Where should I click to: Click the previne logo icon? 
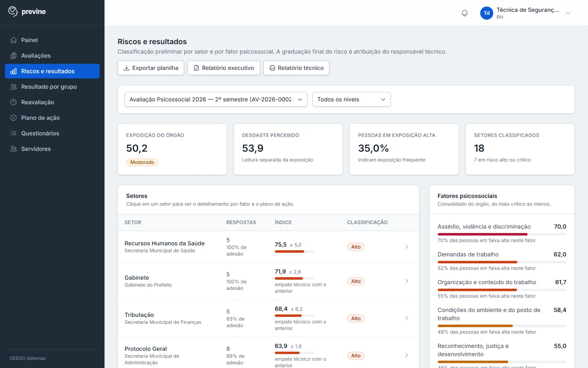coord(13,12)
